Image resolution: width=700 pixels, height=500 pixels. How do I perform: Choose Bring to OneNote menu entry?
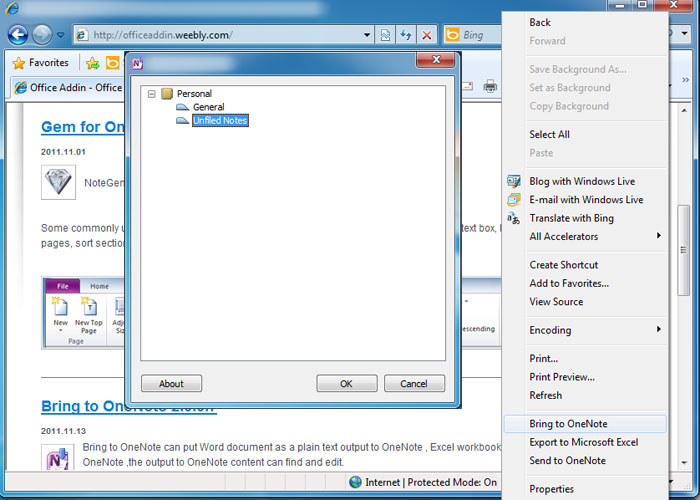(585, 424)
